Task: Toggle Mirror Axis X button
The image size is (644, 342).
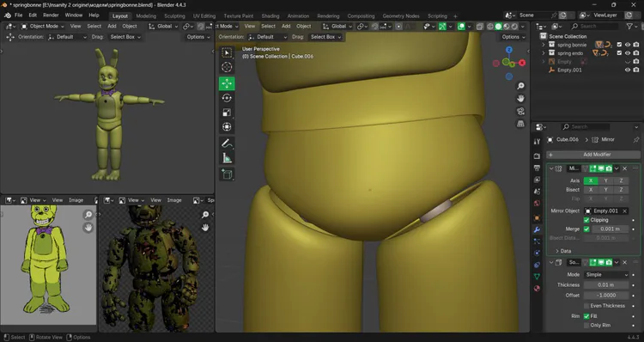Action: (591, 180)
